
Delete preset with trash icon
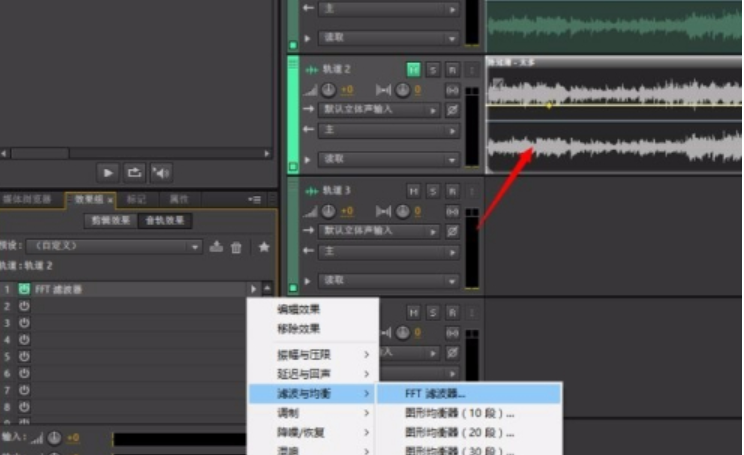click(236, 247)
